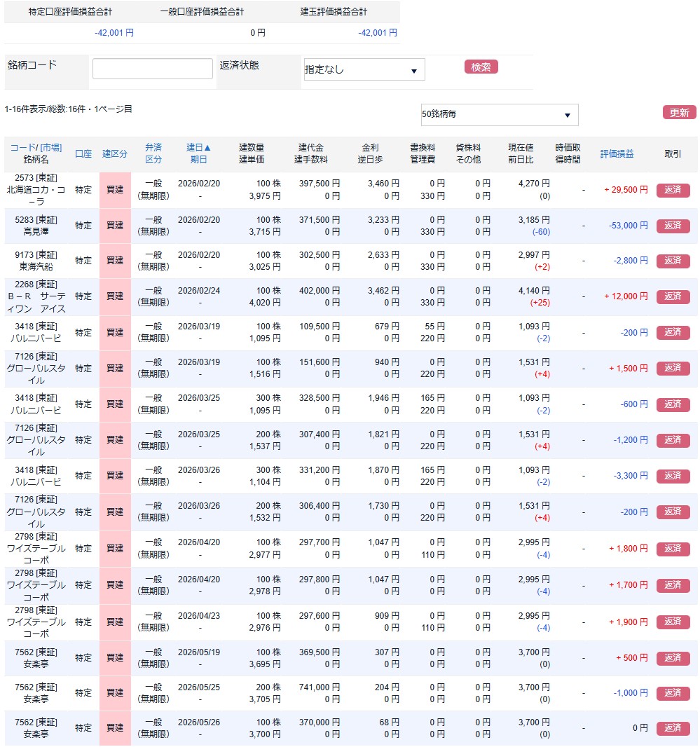Click 返済 for 2573 北海道コカ・コーラ
Viewport: 700px width, 747px height.
(x=673, y=190)
